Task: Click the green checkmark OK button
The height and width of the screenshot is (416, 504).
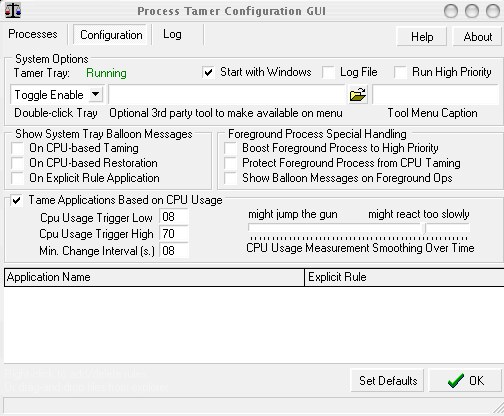Action: (465, 380)
